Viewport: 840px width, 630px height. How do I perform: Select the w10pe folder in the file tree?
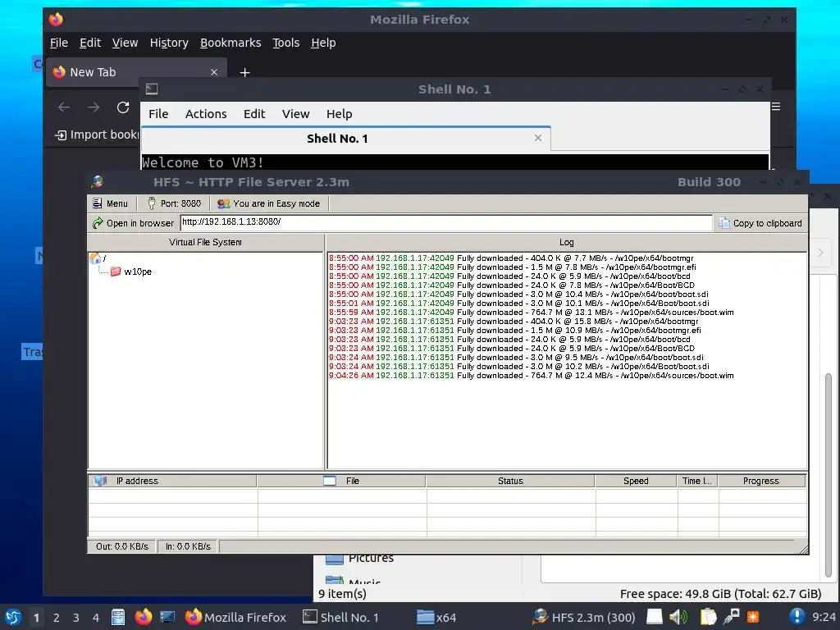click(x=131, y=272)
